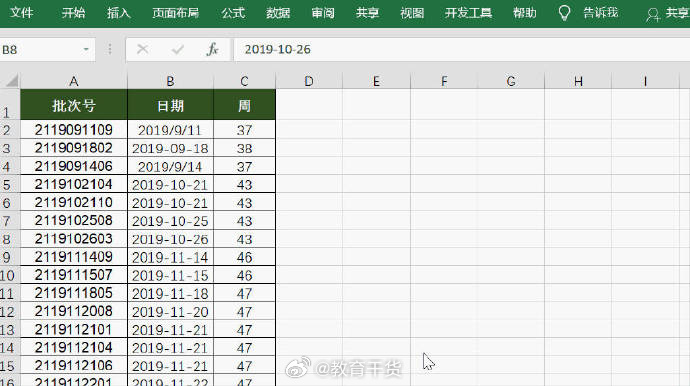Select column H header
690x386 pixels.
578,81
